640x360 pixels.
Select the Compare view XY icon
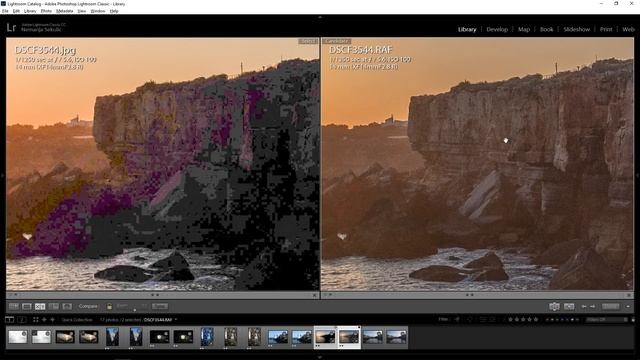pos(40,306)
